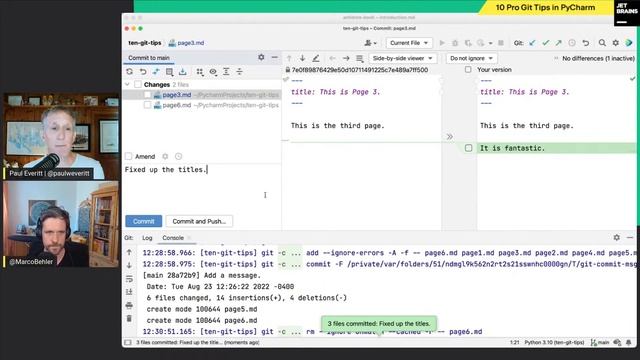
Task: Click the Git Rollback icon in main toolbar
Action: (585, 43)
